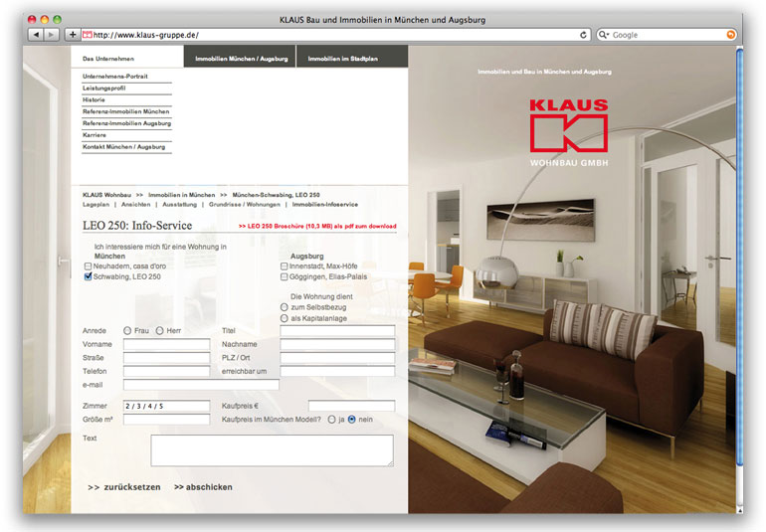Click into the e-mail input field

(x=200, y=384)
